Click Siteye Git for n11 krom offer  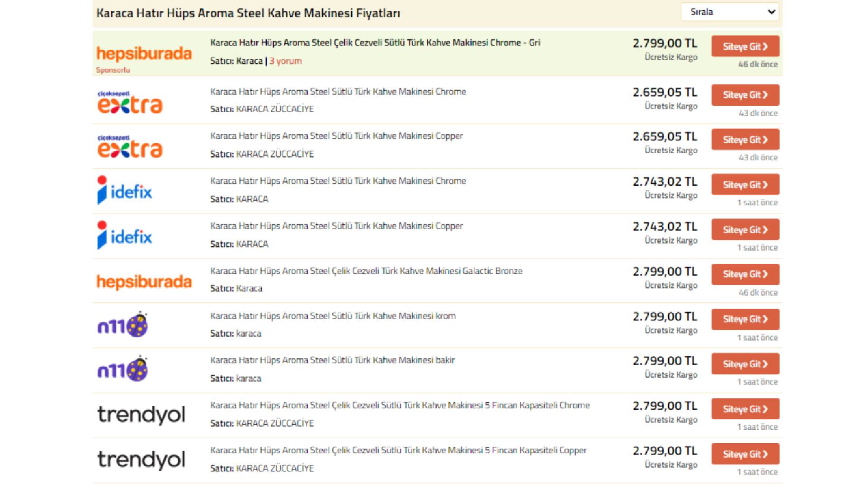[x=745, y=319]
